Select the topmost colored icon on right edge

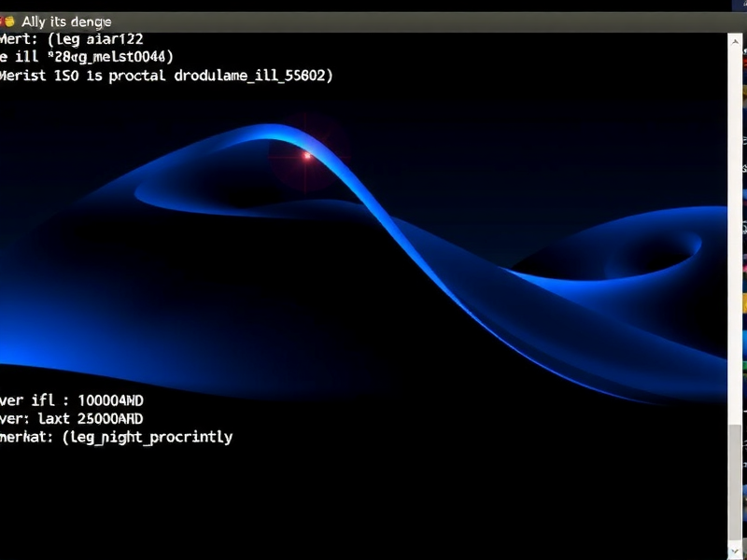pyautogui.click(x=744, y=51)
